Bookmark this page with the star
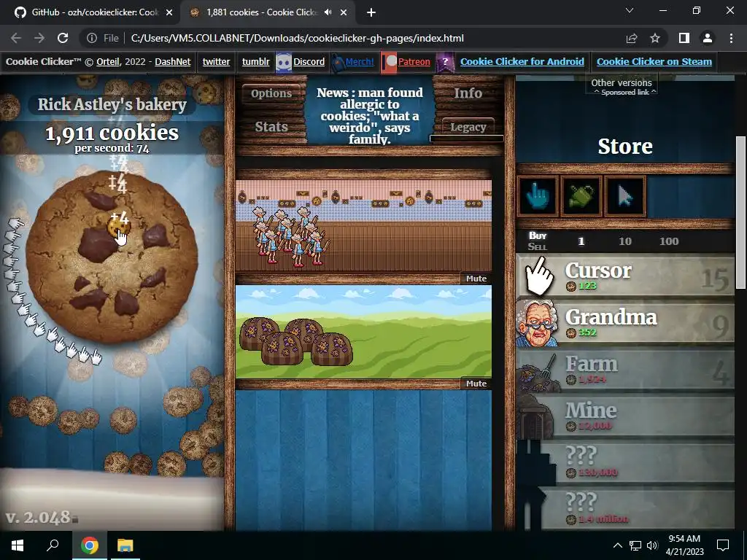This screenshot has width=747, height=560. click(x=655, y=38)
